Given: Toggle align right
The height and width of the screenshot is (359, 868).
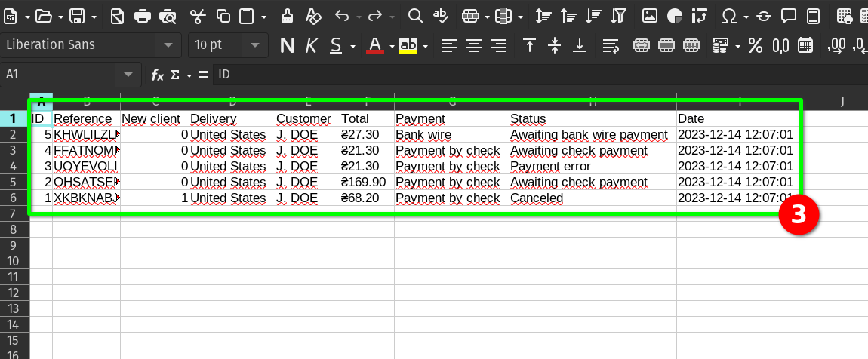Looking at the screenshot, I should tap(499, 45).
